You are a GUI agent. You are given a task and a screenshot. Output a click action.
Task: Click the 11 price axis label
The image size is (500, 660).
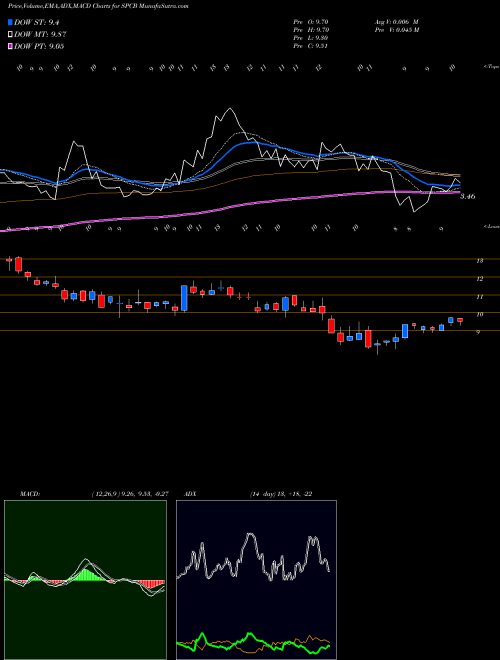pos(479,297)
